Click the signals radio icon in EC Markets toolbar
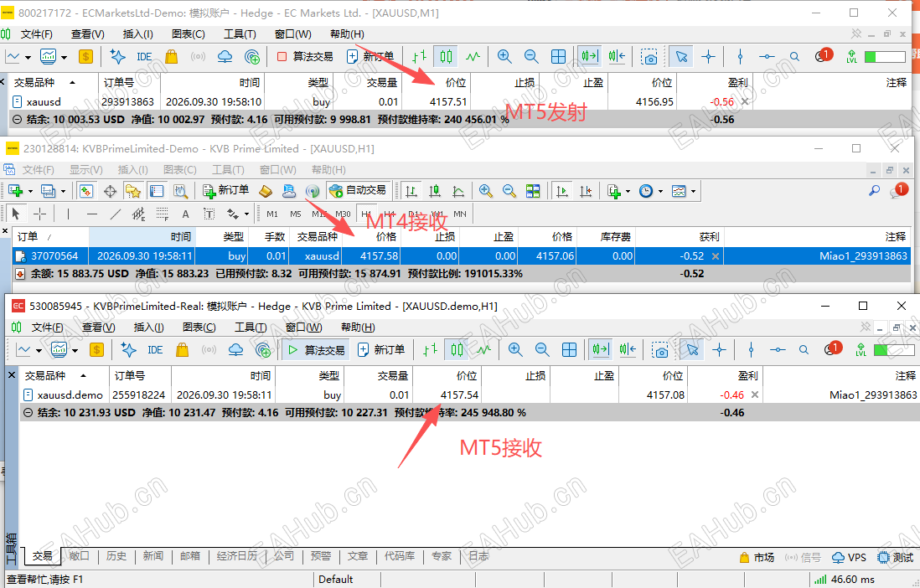Image resolution: width=920 pixels, height=588 pixels. click(x=199, y=57)
